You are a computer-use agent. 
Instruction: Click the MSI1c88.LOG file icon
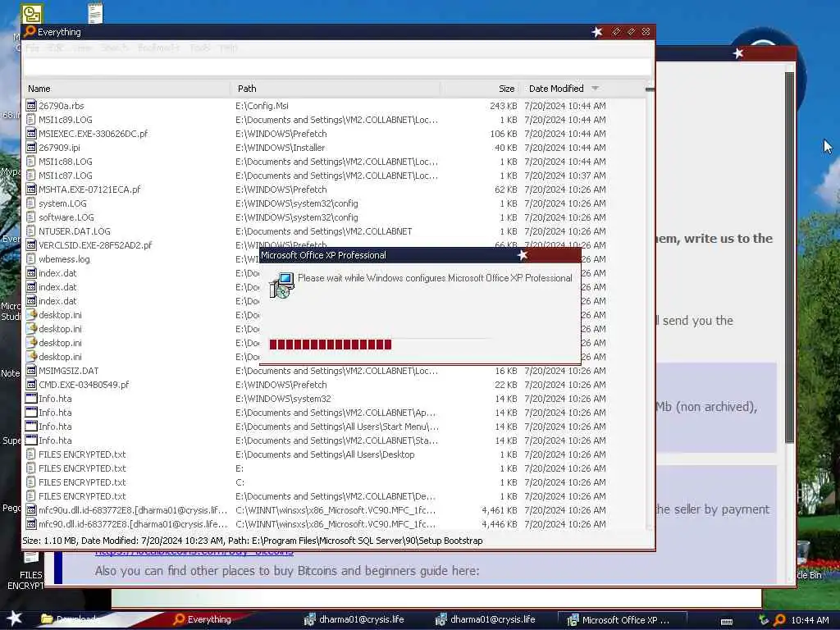[x=31, y=162]
